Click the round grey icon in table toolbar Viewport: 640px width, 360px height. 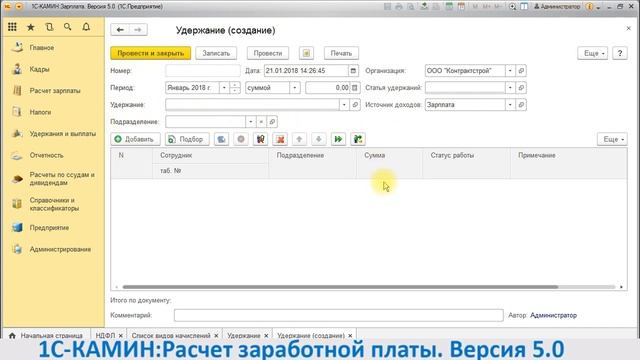(x=241, y=139)
